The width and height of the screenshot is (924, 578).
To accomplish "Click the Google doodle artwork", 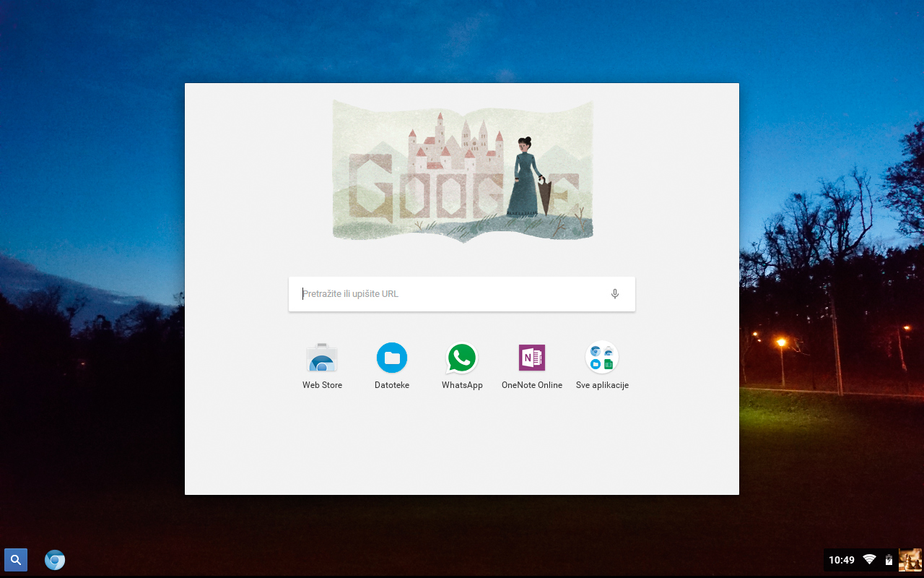I will coord(462,170).
